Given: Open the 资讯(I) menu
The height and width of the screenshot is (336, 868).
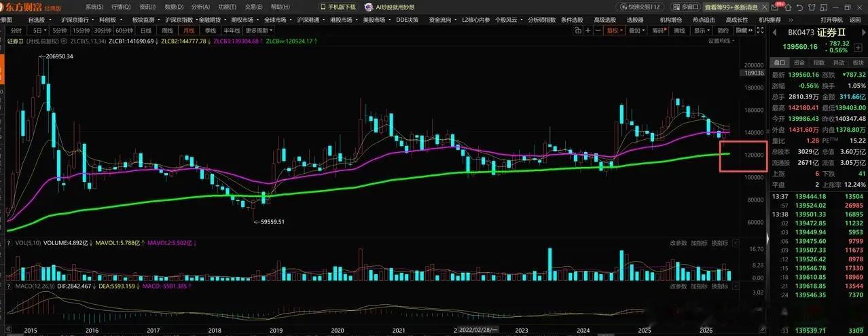Looking at the screenshot, I should coord(147,7).
